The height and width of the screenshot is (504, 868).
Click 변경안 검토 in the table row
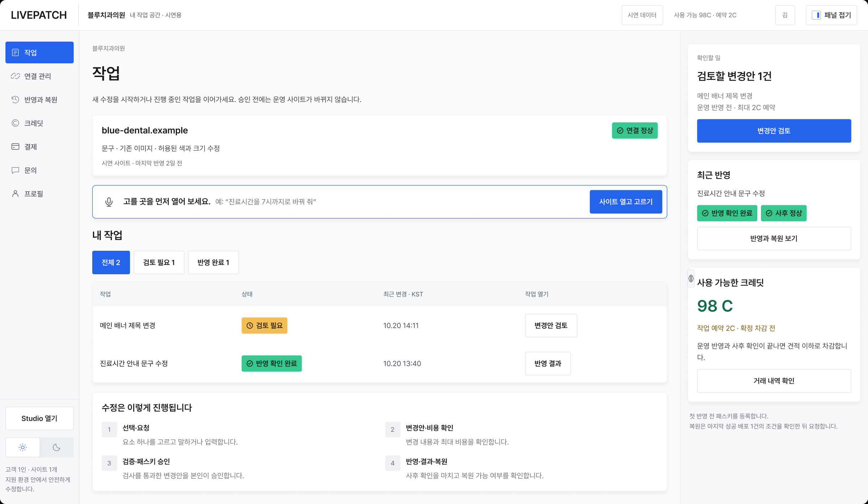pos(551,326)
